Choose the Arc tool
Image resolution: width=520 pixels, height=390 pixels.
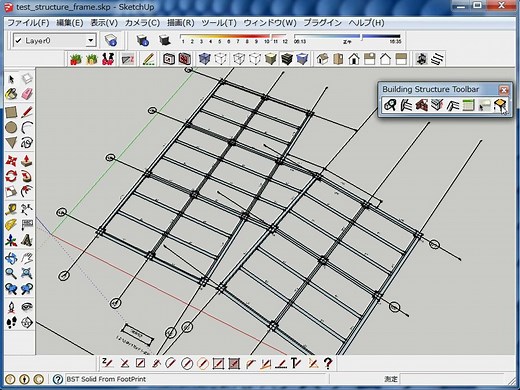click(27, 127)
